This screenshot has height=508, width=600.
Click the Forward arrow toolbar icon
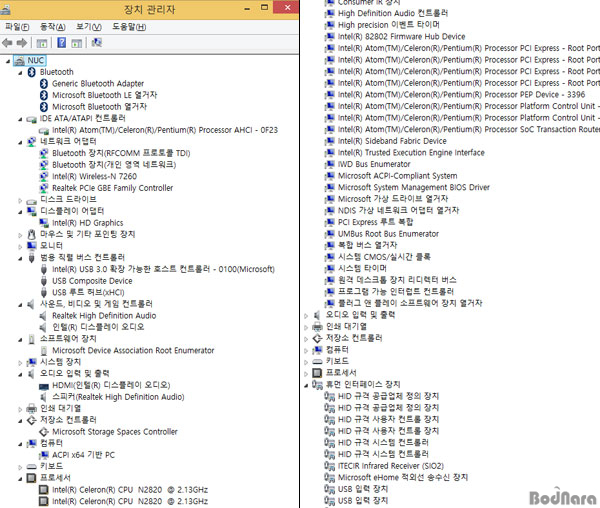[x=21, y=43]
